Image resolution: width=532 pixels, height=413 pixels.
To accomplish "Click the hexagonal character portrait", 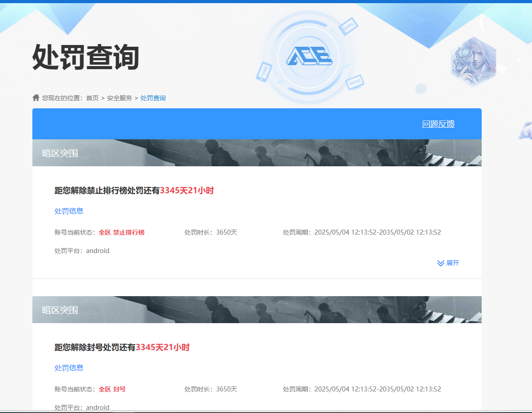I will [473, 62].
